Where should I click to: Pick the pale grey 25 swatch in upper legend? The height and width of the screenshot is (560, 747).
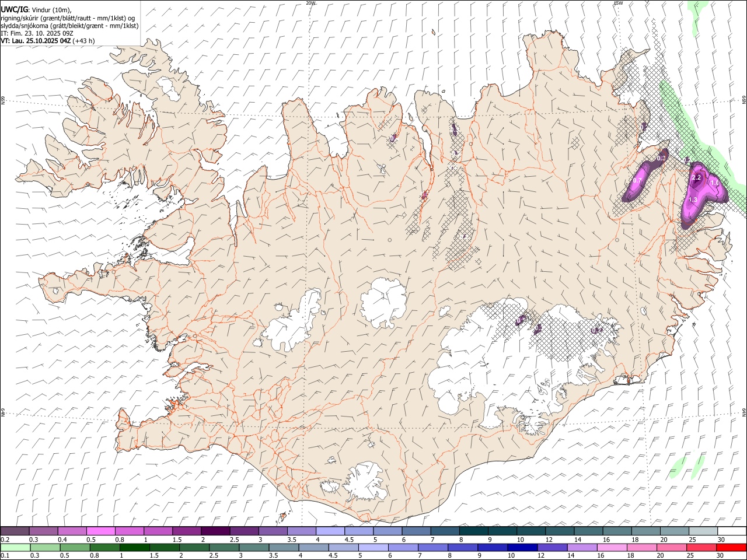(703, 531)
